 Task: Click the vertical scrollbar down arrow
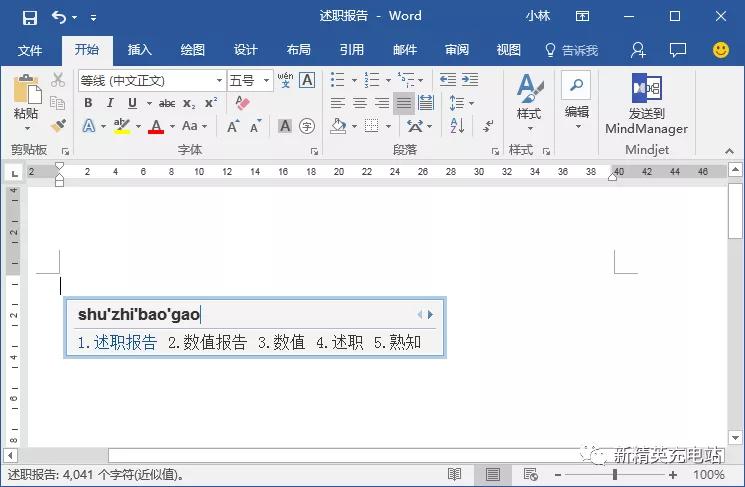tap(735, 437)
